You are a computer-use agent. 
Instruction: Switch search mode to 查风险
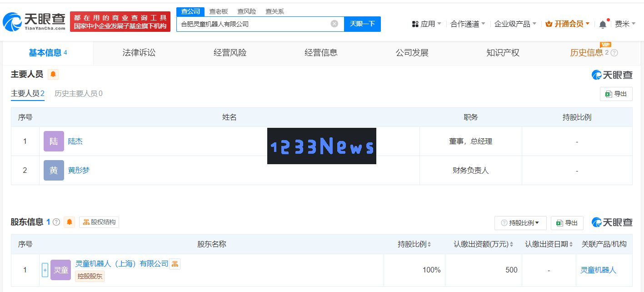pos(247,11)
